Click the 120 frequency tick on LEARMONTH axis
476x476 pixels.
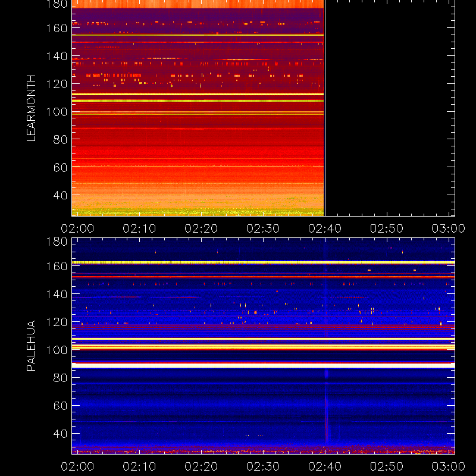[57, 84]
